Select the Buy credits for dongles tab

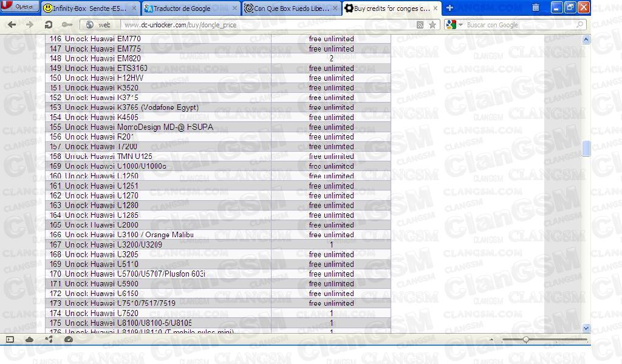(392, 8)
